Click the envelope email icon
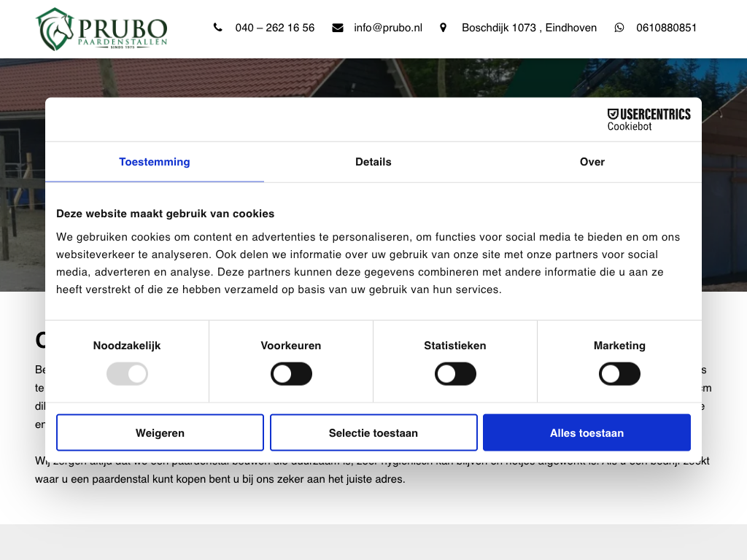Screen dimensions: 747x560 pyautogui.click(x=338, y=28)
